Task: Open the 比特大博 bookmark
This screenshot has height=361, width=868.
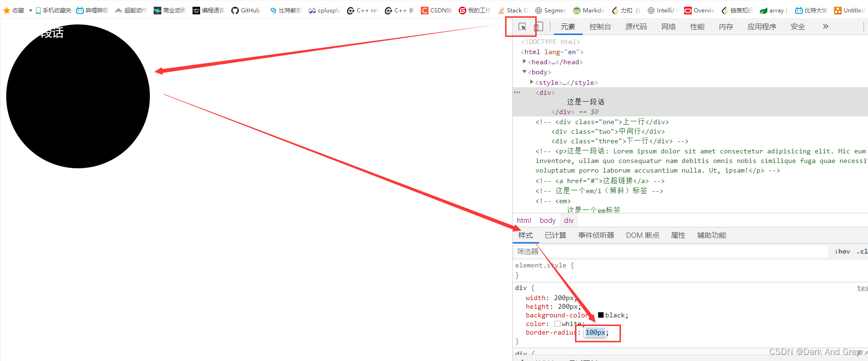Action: [811, 10]
